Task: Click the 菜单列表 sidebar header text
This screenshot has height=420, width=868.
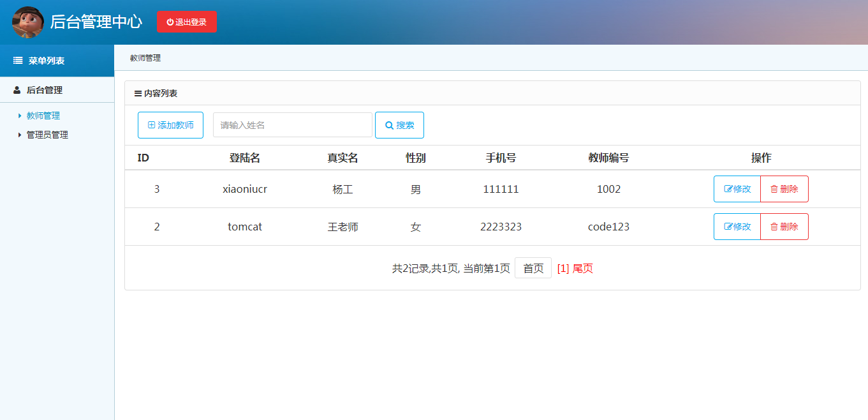Action: pos(47,61)
